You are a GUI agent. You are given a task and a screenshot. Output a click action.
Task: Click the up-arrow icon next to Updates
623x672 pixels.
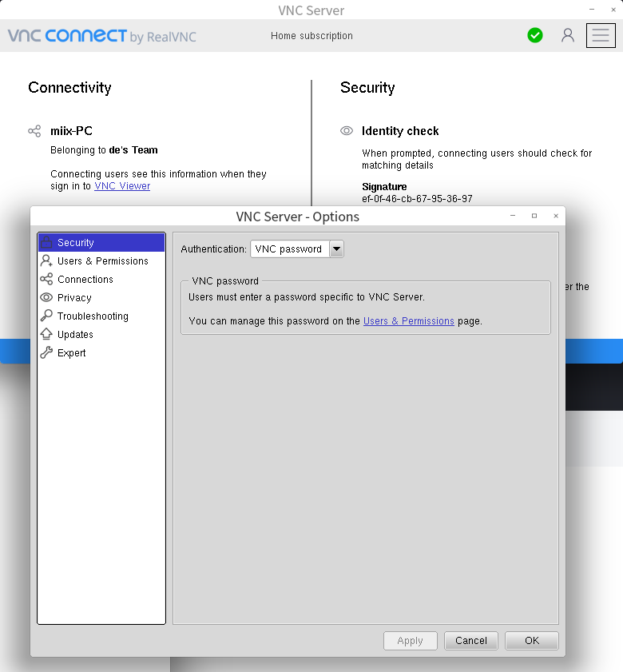[46, 334]
